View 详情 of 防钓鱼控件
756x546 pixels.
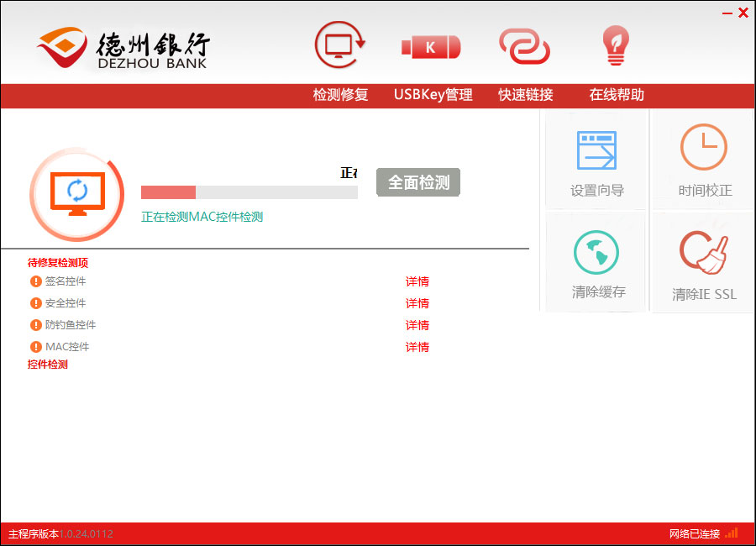click(417, 325)
